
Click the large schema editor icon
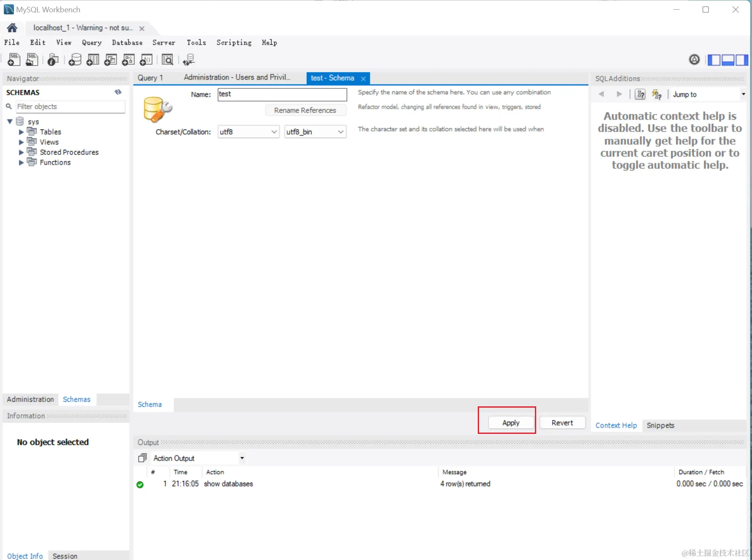(x=157, y=109)
